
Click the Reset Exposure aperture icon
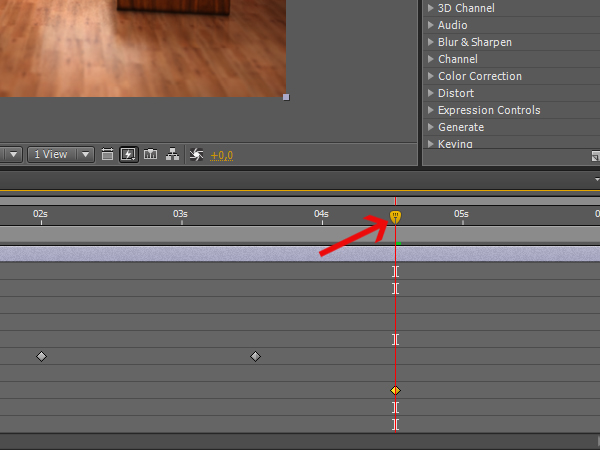coord(196,154)
